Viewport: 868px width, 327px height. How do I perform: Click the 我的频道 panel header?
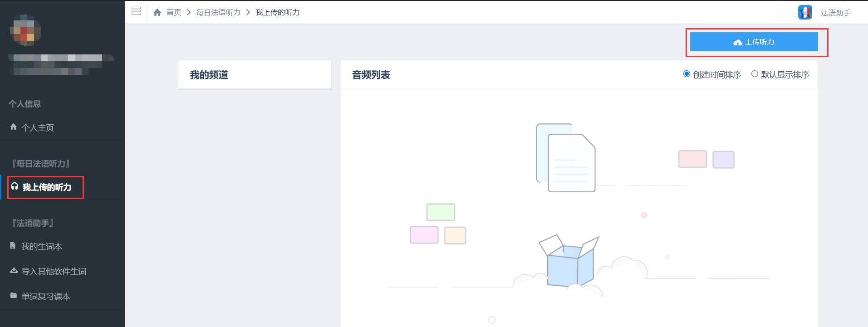[x=209, y=75]
